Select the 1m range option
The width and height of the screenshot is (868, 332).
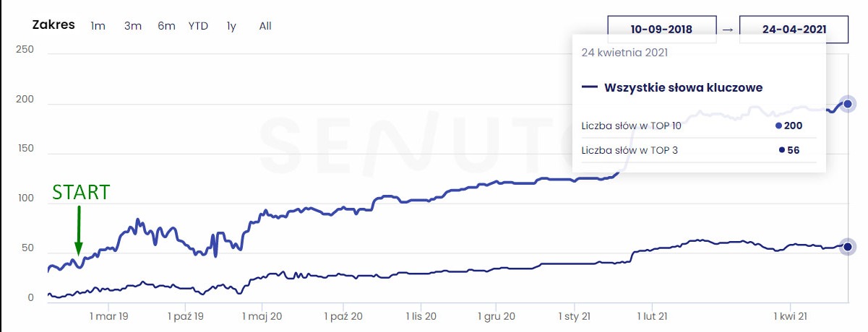point(98,26)
